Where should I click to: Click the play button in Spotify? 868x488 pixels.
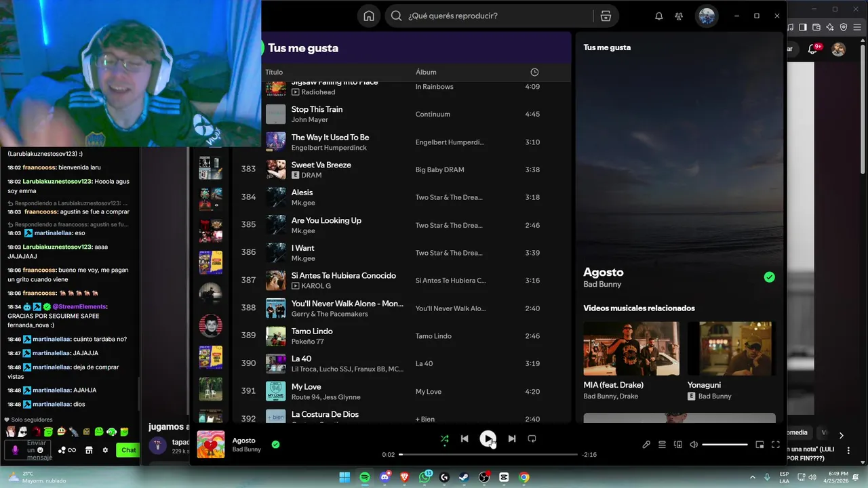pos(488,439)
